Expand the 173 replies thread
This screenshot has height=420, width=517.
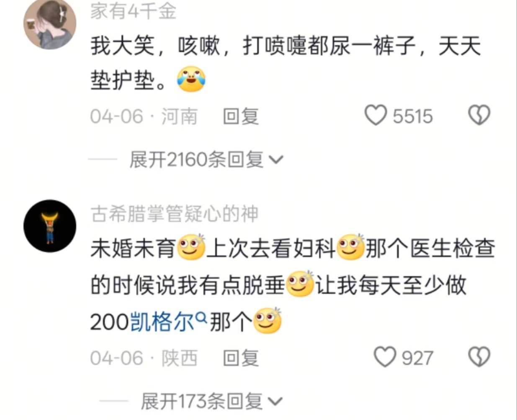[x=211, y=402]
